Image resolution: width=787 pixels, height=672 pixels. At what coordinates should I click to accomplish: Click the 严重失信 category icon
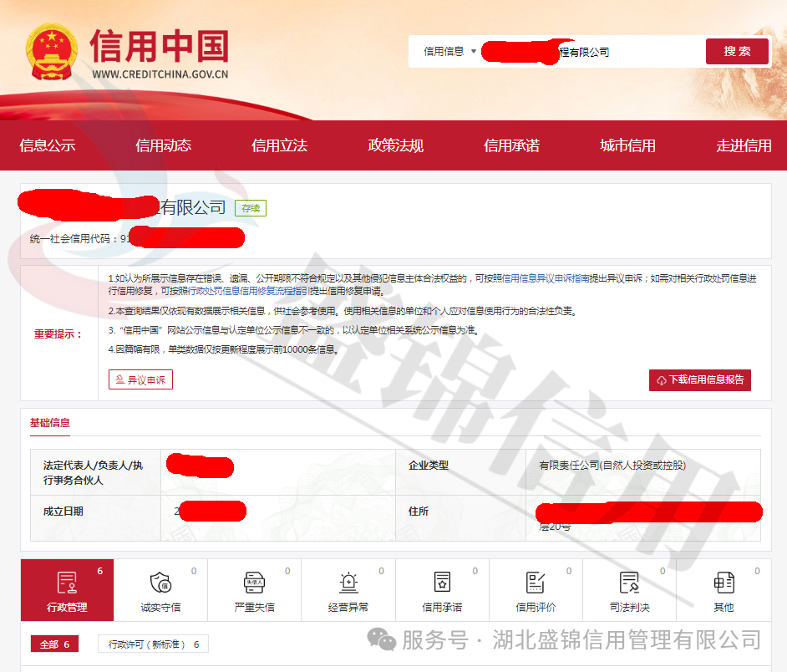(x=255, y=583)
